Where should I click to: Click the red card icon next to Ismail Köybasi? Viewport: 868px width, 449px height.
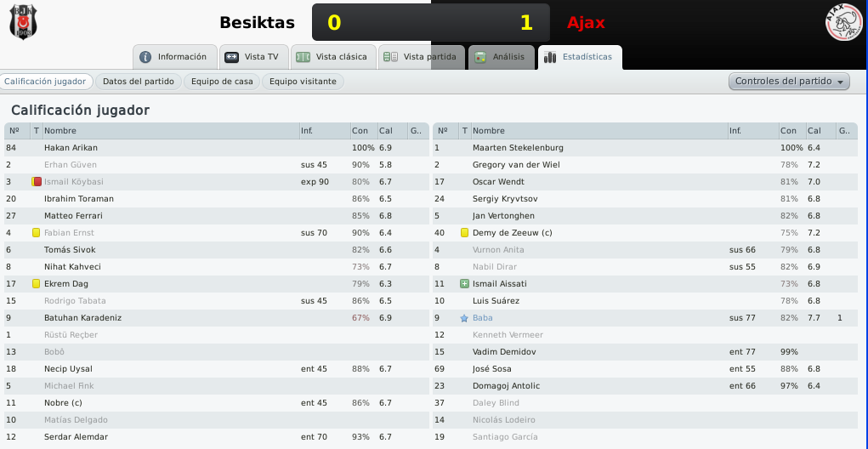(x=37, y=182)
